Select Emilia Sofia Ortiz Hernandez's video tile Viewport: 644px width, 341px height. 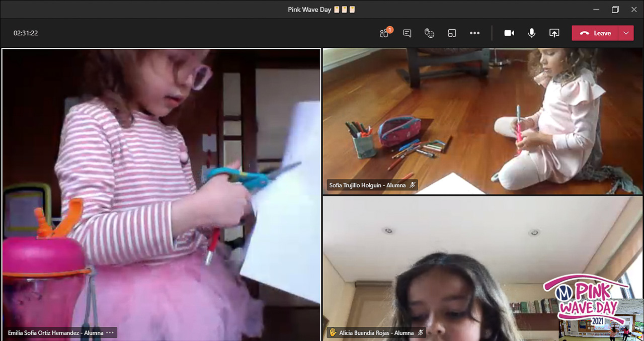pos(161,191)
